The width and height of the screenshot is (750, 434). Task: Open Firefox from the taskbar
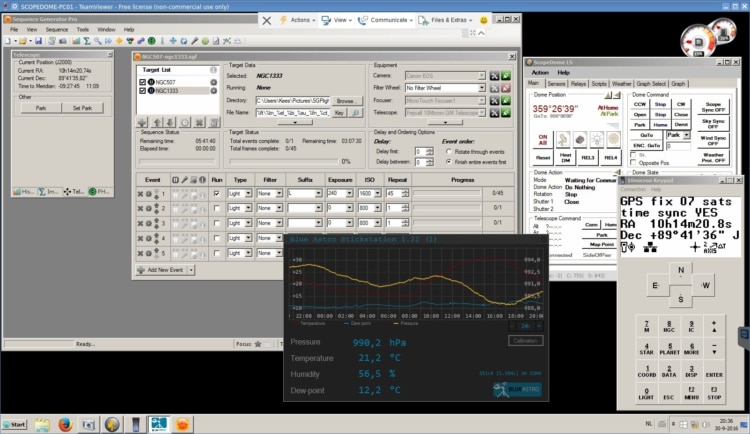click(x=65, y=424)
